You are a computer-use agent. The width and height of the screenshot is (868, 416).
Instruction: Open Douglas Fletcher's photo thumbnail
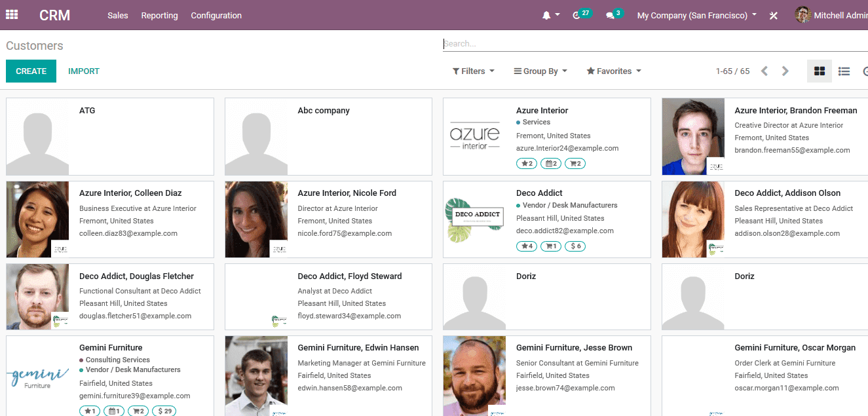click(37, 297)
